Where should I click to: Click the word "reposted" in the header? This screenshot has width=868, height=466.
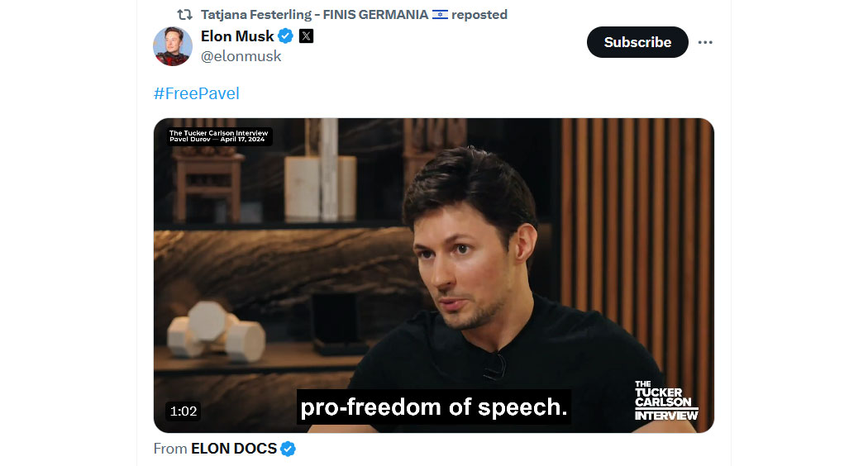[x=479, y=14]
